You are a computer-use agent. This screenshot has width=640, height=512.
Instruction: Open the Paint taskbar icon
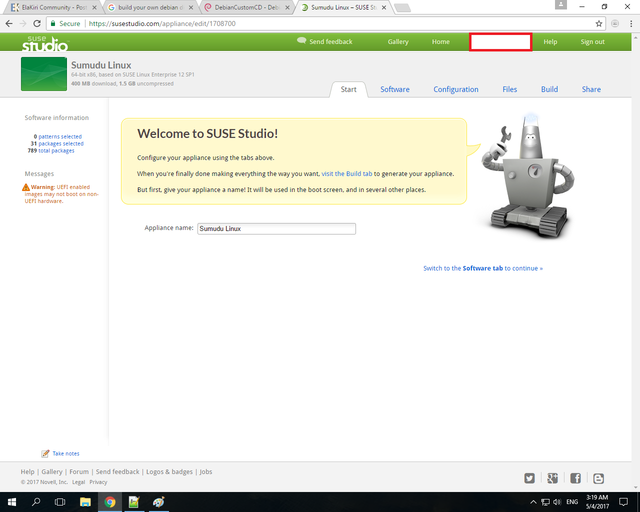158,502
